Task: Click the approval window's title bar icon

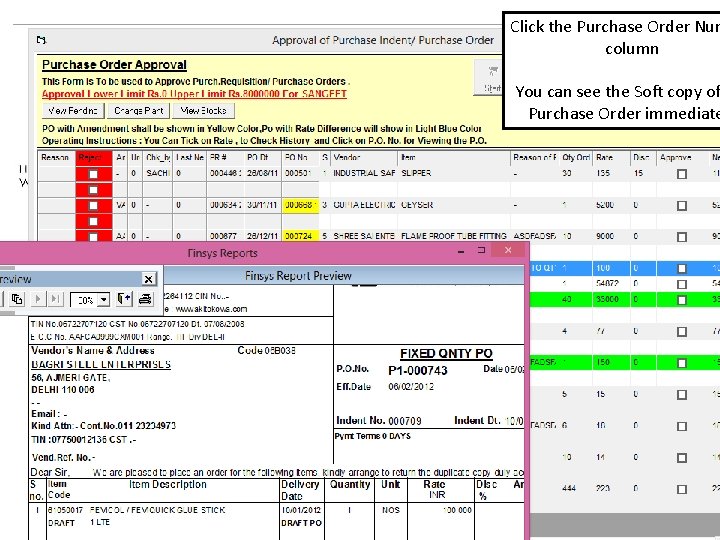Action: tap(41, 40)
